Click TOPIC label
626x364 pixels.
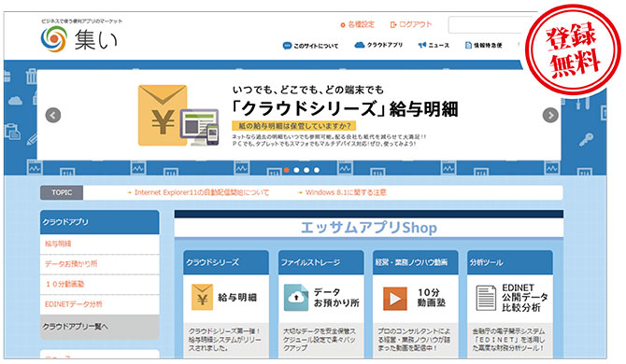62,192
